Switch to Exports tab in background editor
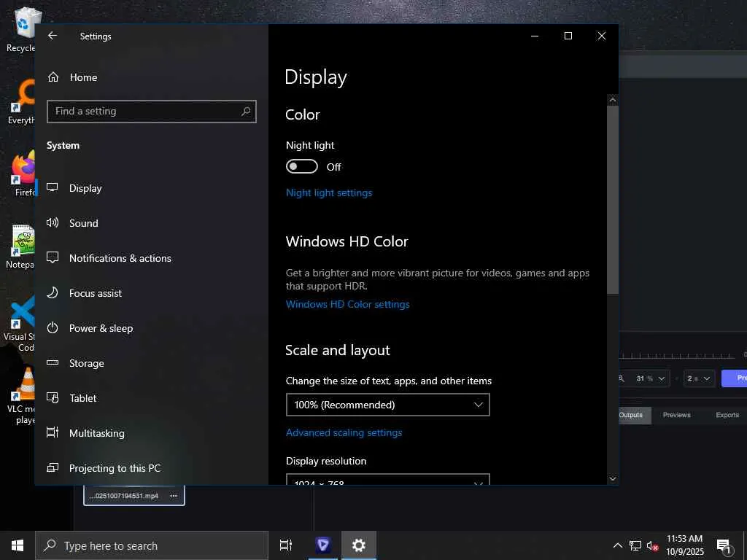747x560 pixels. coord(727,415)
